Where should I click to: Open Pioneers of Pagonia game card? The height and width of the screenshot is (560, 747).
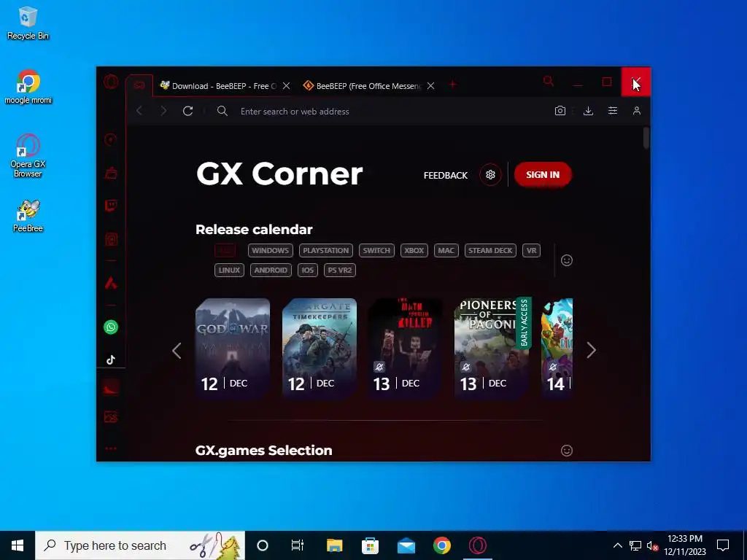tap(492, 349)
